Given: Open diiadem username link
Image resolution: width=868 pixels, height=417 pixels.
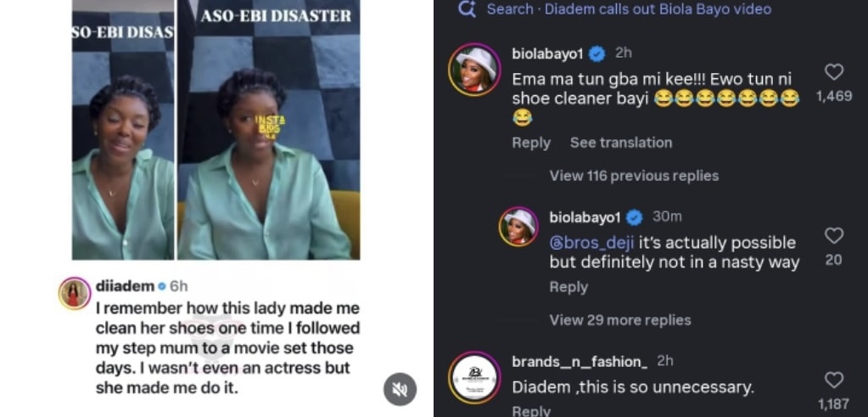Looking at the screenshot, I should (125, 285).
